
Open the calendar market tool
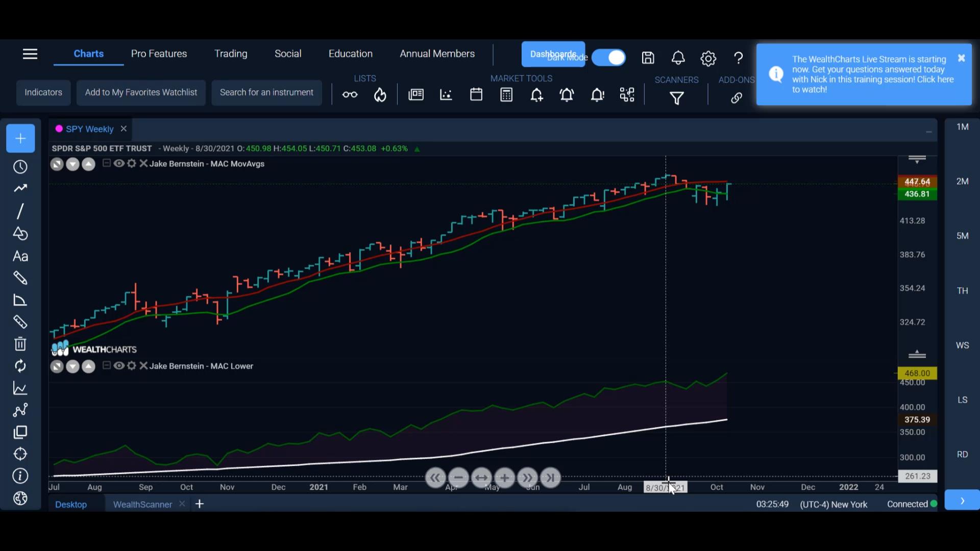point(476,95)
